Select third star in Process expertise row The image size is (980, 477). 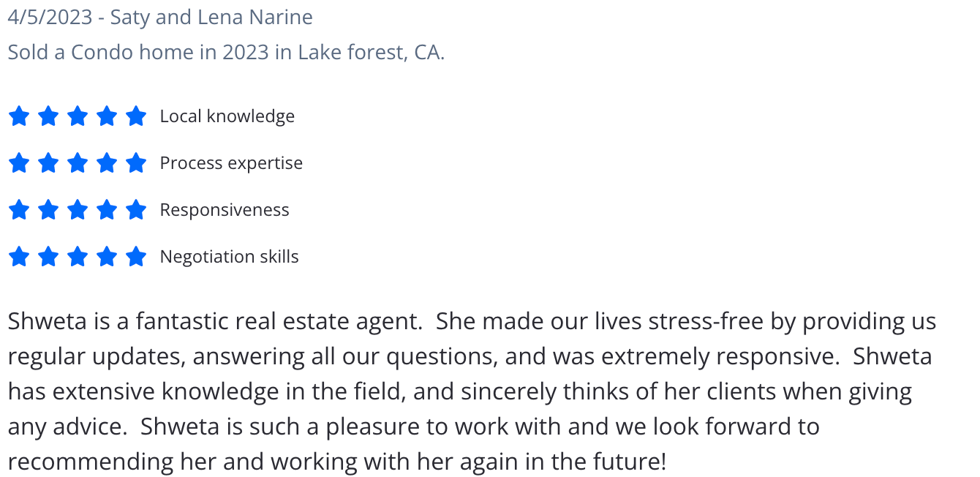(78, 162)
